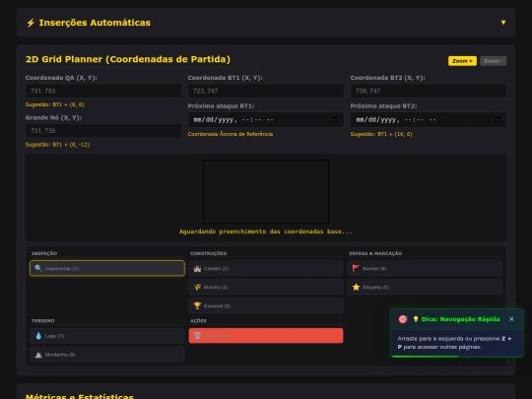Image resolution: width=532 pixels, height=399 pixels.
Task: Open calendar picker icon for Próximo ataque BT1
Action: (x=335, y=119)
